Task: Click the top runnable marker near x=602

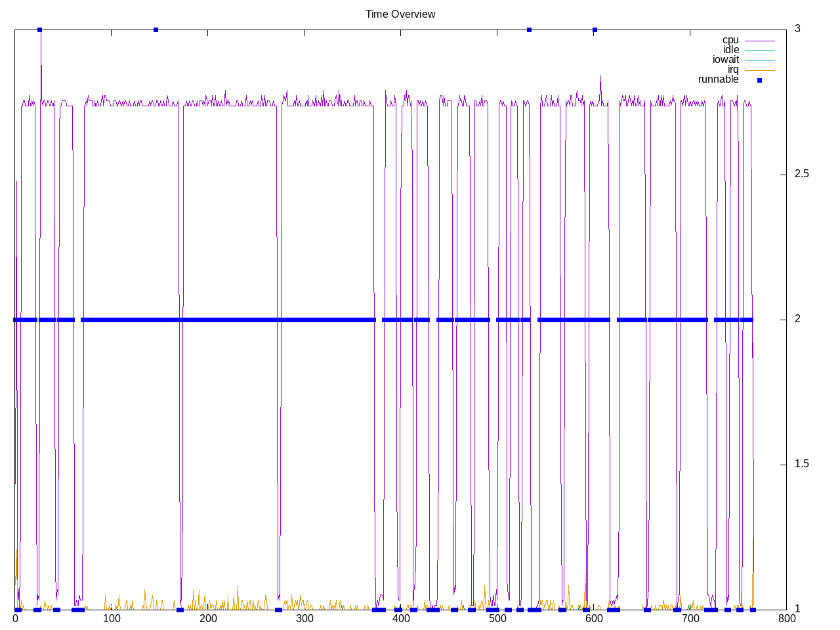Action: [595, 30]
